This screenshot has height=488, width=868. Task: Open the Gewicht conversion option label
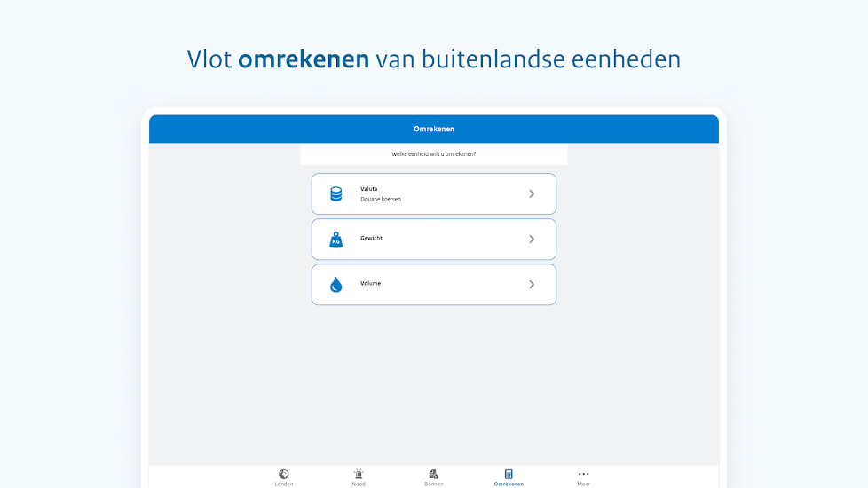(371, 238)
